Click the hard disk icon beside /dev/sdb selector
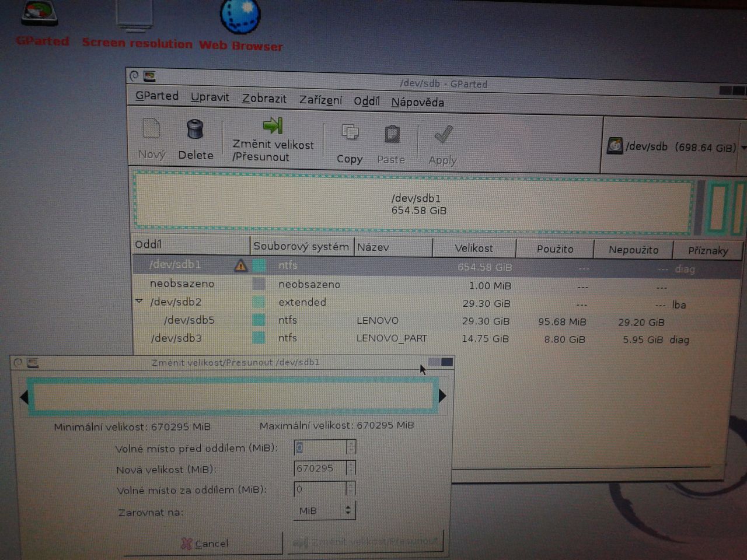This screenshot has width=747, height=560. (x=615, y=145)
